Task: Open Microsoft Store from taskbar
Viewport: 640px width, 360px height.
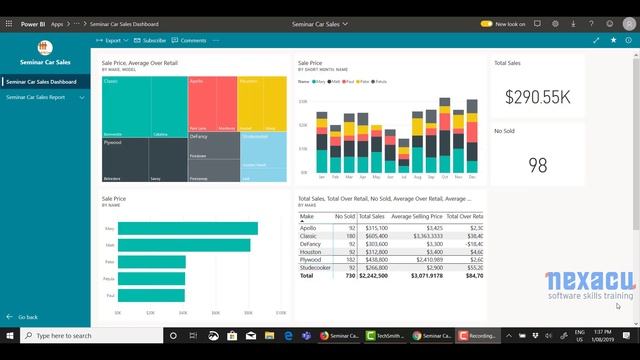Action: point(232,336)
